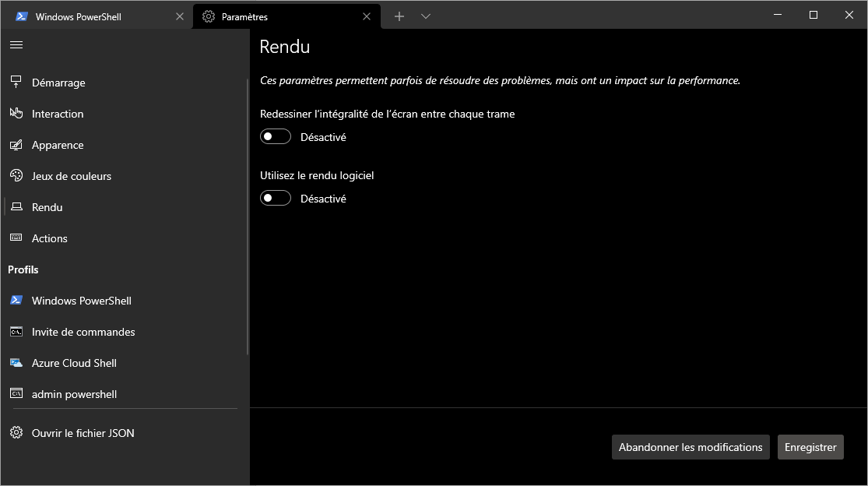Screen dimensions: 868x486
Task: Click the hamburger navigation menu icon
Action: pos(16,45)
